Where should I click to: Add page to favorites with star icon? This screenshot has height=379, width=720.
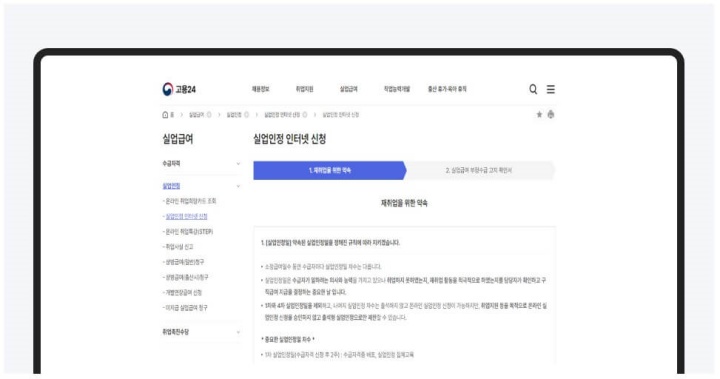pos(539,114)
